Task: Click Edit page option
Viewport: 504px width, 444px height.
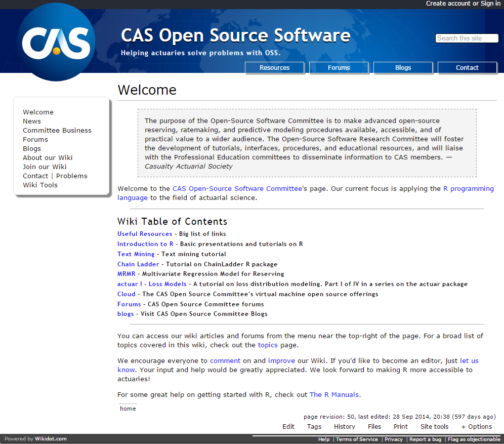Action: point(288,427)
